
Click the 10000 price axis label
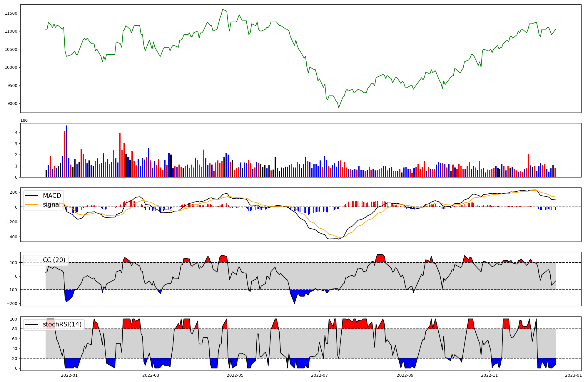point(11,68)
